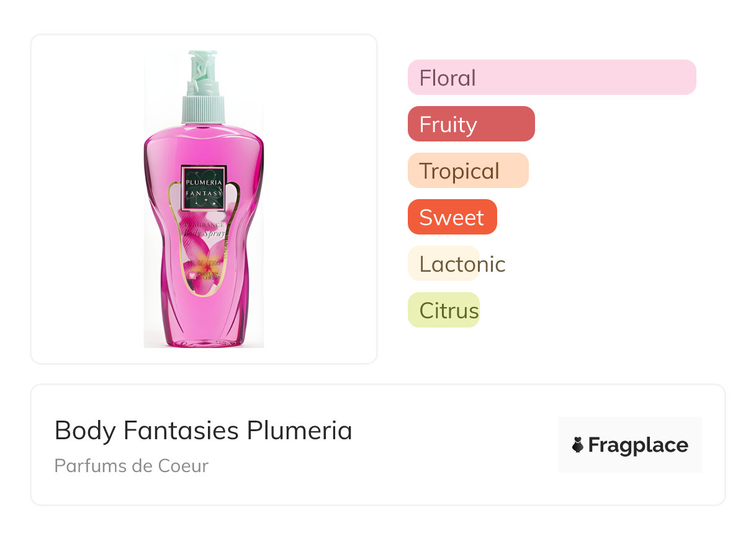Select the Fruity accord bar

[x=471, y=124]
